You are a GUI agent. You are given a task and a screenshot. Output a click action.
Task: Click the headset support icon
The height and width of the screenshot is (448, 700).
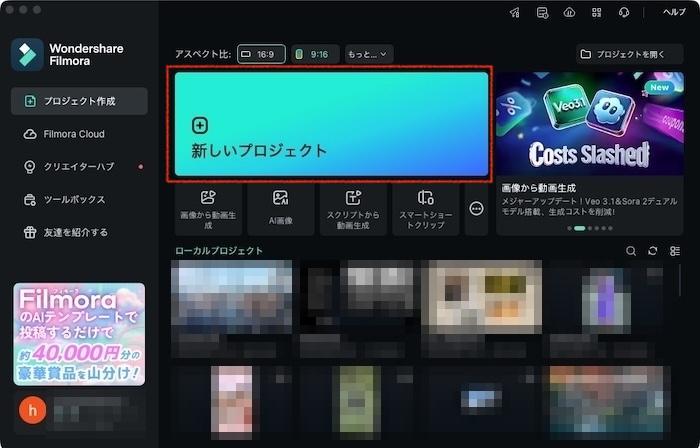click(x=624, y=12)
